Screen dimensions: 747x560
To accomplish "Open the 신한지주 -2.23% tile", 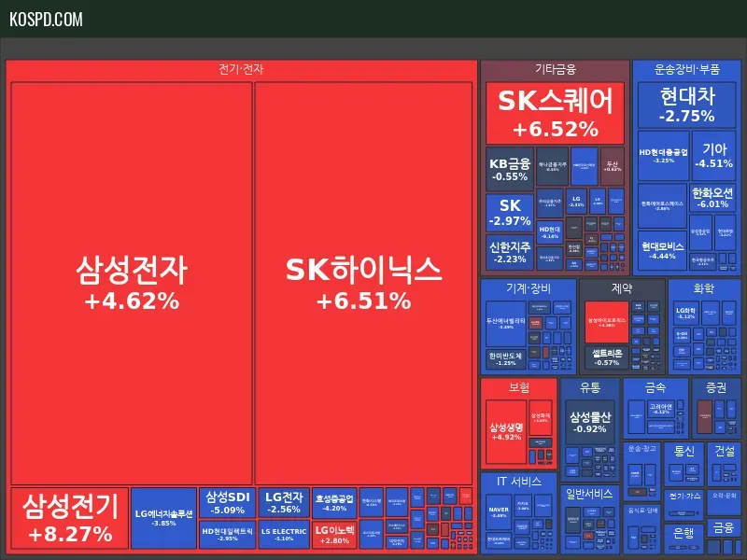I will point(510,252).
